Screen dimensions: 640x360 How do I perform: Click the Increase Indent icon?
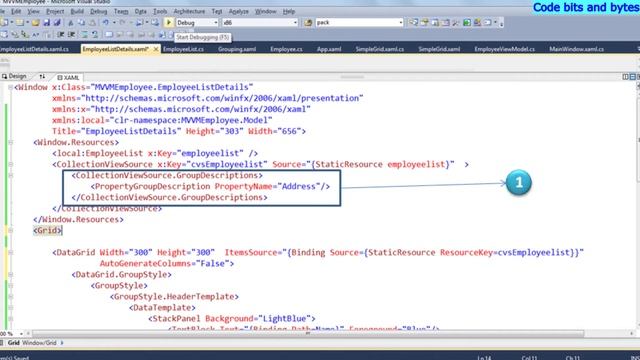[71, 35]
